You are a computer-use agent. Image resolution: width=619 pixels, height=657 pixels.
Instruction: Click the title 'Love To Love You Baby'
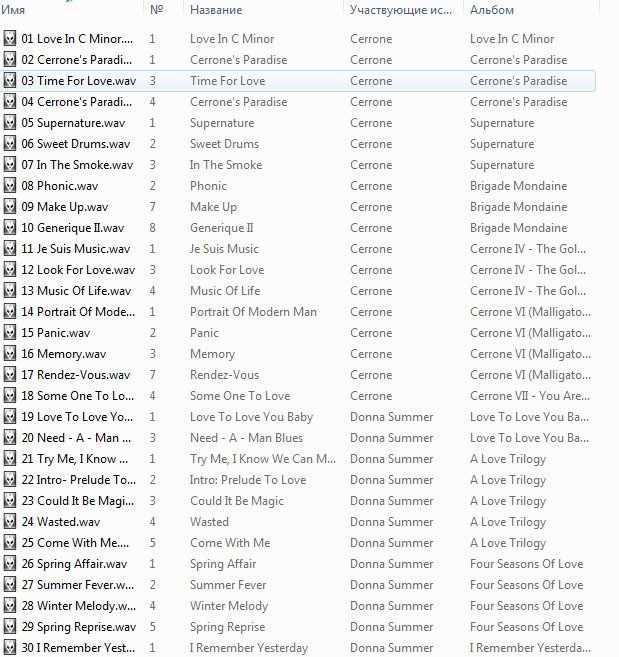[x=251, y=416]
